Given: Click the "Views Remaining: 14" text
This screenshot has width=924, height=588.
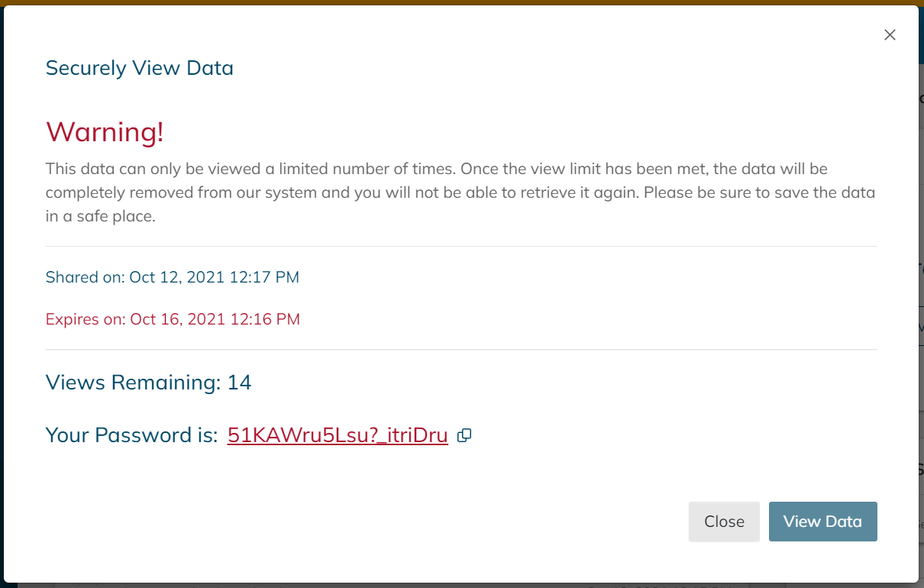Looking at the screenshot, I should point(149,382).
